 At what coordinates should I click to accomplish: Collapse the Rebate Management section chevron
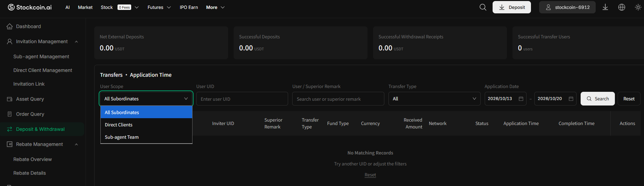[76, 144]
